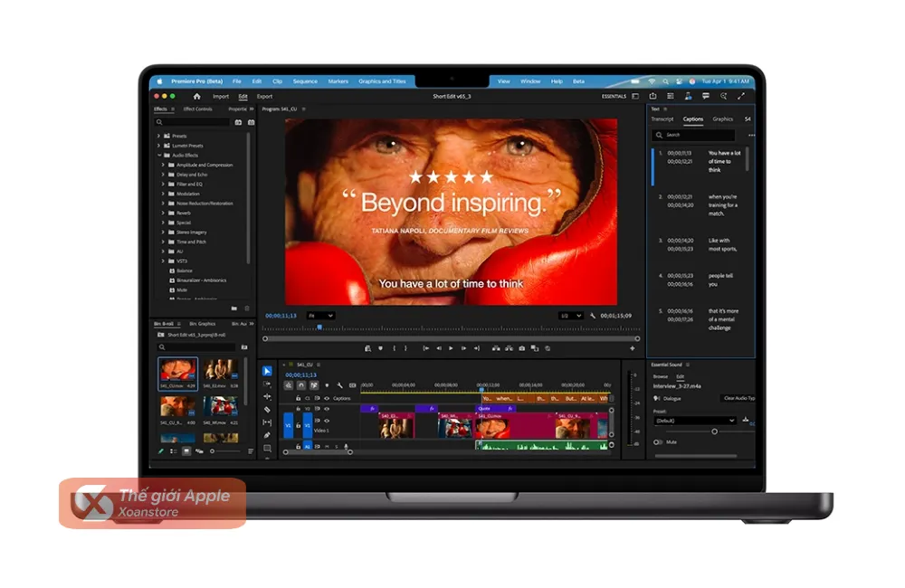Expand the Delay and Echo folder
905x588 pixels.
click(x=163, y=175)
